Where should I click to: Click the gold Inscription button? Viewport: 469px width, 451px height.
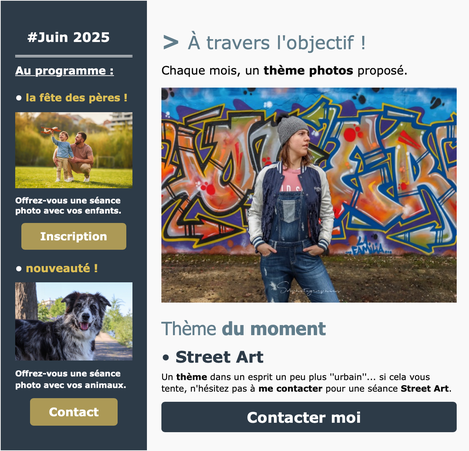pos(74,236)
